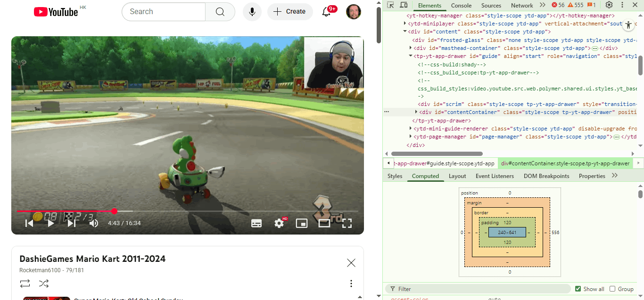This screenshot has height=300, width=644.
Task: Expand the ytd-mini-guide-renderer node
Action: (x=411, y=129)
